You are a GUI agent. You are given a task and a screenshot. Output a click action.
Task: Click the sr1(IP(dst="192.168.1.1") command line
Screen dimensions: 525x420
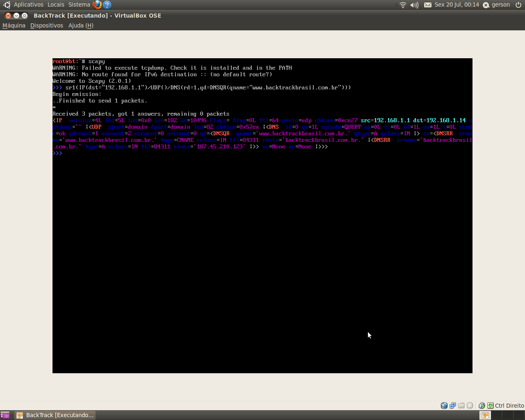pyautogui.click(x=202, y=88)
